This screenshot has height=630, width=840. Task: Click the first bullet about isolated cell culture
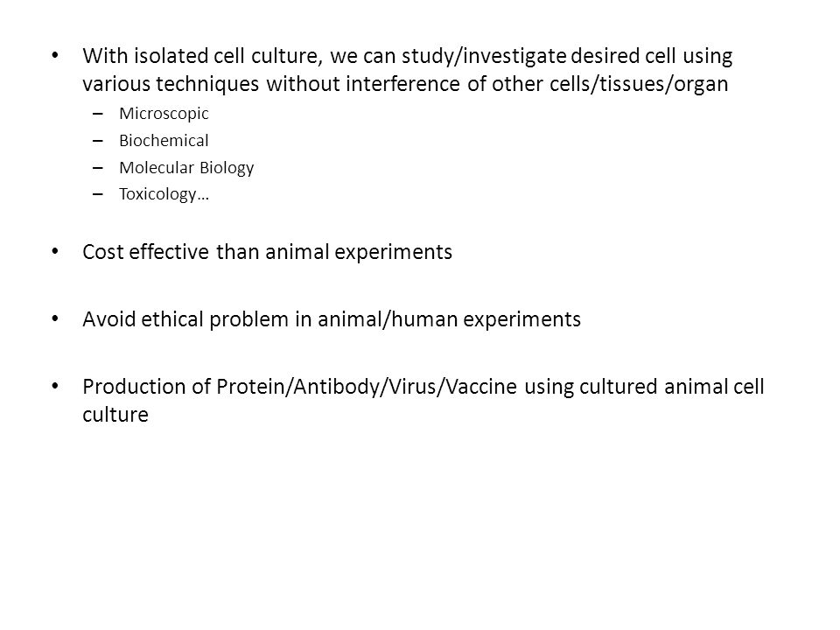pyautogui.click(x=407, y=70)
